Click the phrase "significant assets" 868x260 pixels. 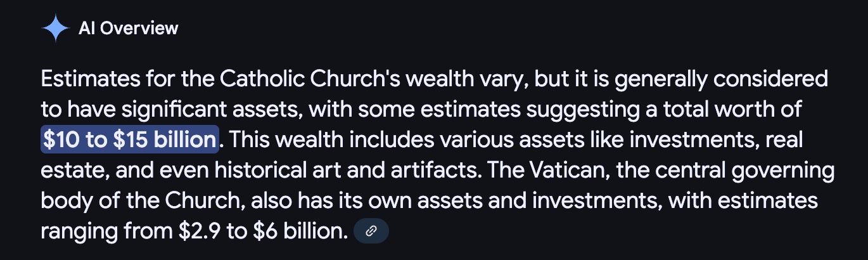point(214,110)
